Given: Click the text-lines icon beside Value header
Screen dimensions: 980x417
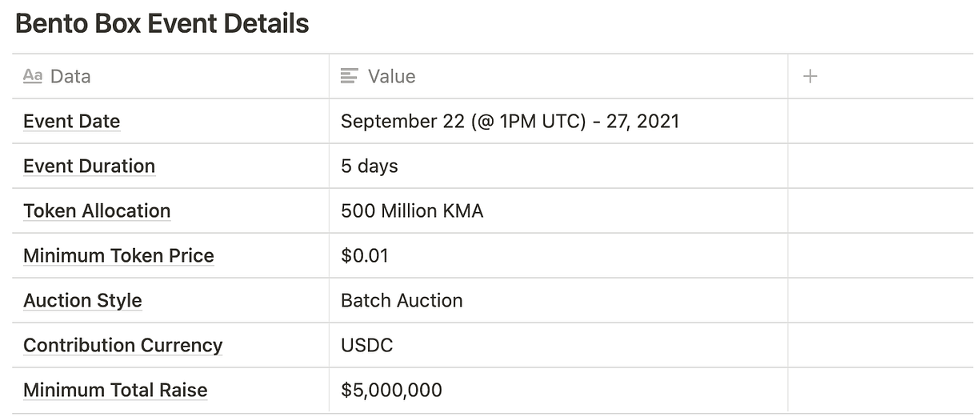Looking at the screenshot, I should point(349,76).
